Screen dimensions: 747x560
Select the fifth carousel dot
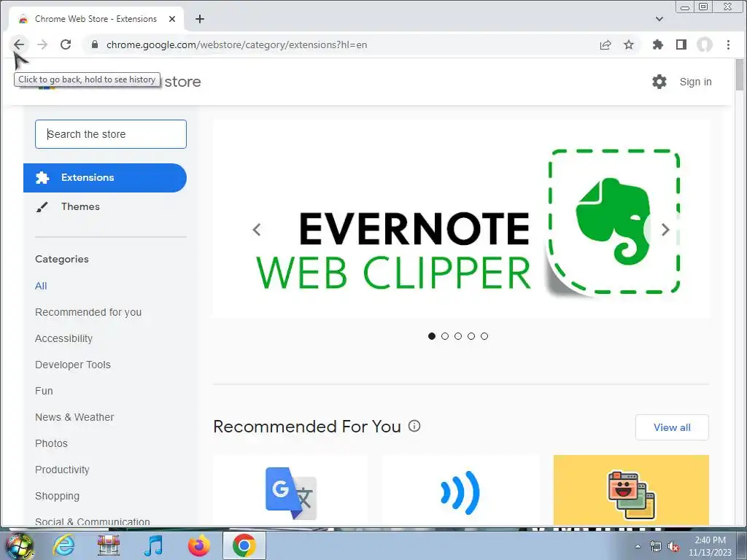(x=484, y=336)
